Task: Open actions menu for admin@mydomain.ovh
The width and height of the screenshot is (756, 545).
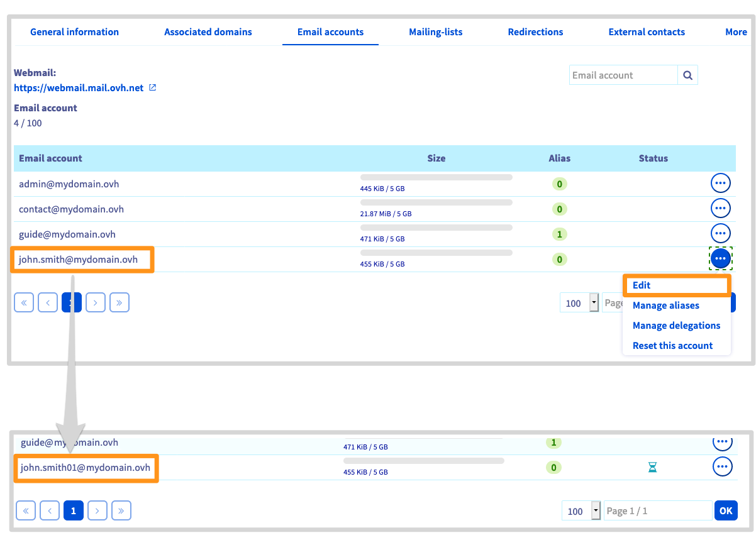Action: pyautogui.click(x=720, y=184)
